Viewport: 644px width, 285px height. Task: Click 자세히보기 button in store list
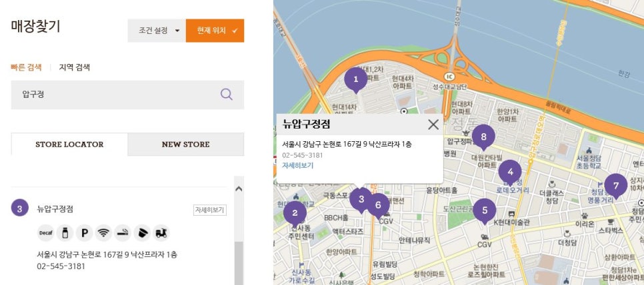coord(210,210)
